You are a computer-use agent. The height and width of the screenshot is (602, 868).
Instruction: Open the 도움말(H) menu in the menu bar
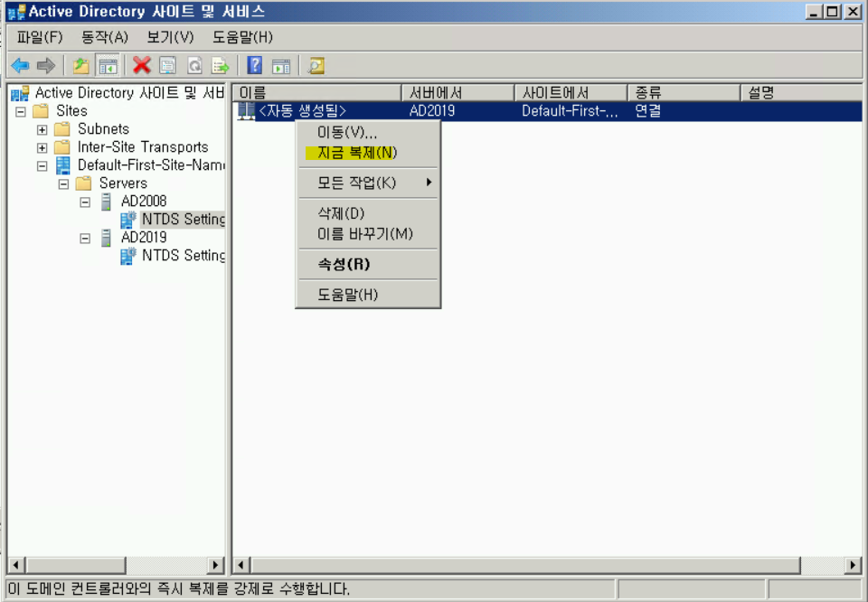click(242, 37)
